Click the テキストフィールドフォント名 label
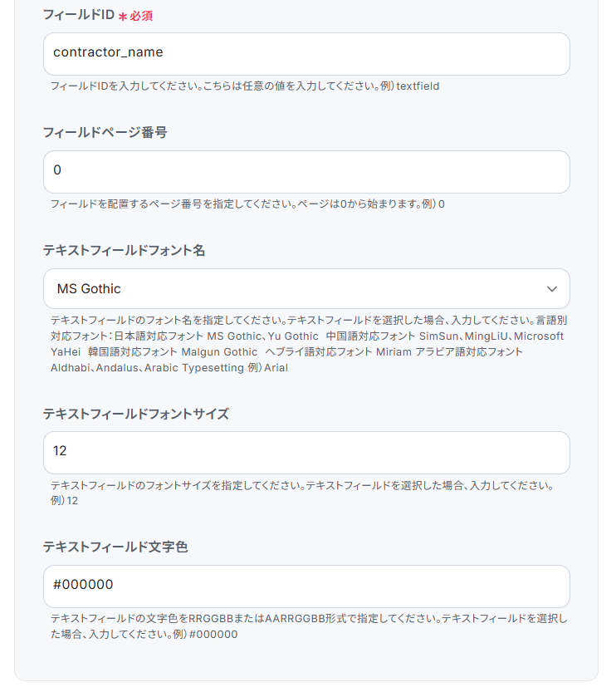Image resolution: width=616 pixels, height=687 pixels. tap(124, 250)
